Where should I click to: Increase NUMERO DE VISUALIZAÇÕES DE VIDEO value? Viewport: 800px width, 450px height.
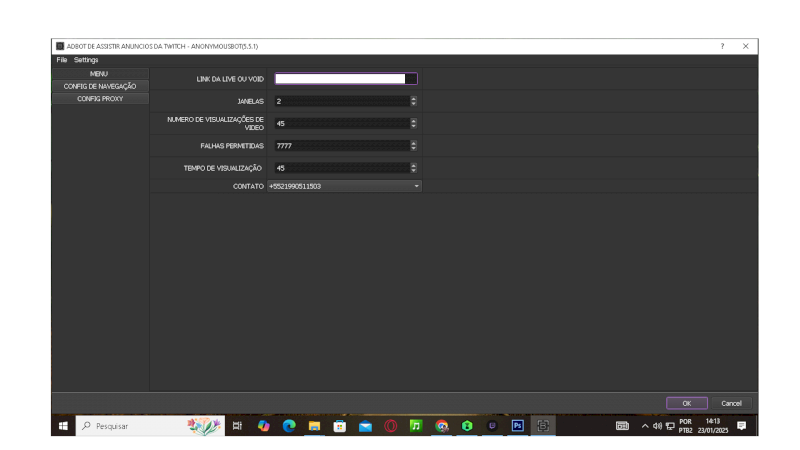(x=413, y=121)
